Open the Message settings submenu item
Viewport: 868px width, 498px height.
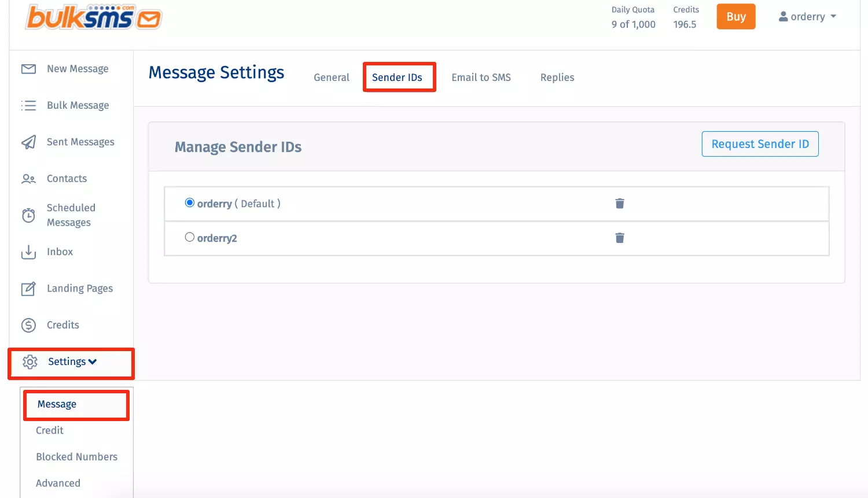tap(57, 404)
